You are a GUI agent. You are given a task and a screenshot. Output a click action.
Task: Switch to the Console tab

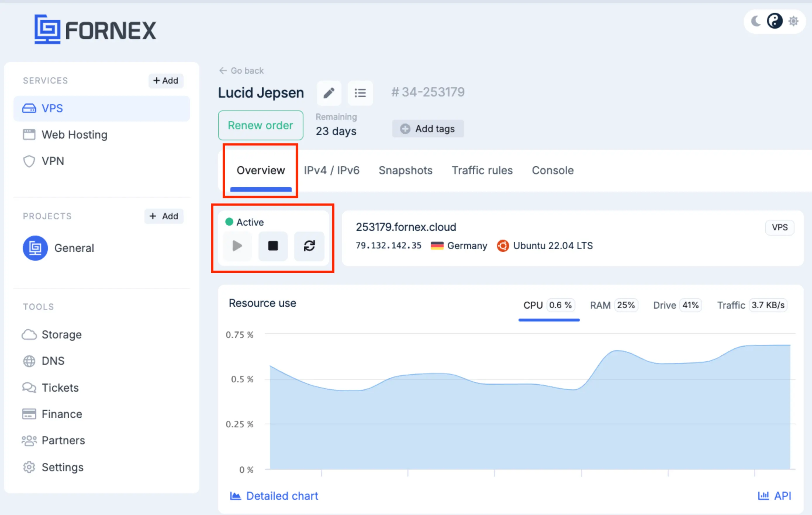[x=553, y=170]
